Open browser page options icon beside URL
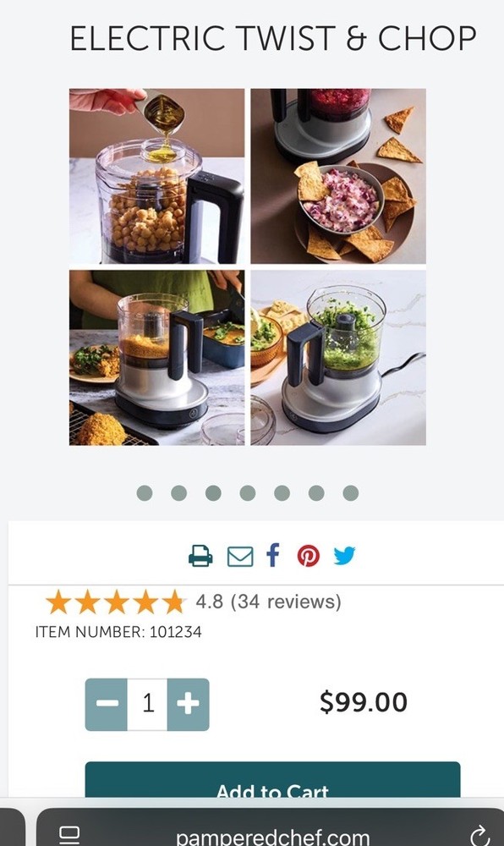This screenshot has width=504, height=846. point(69,835)
